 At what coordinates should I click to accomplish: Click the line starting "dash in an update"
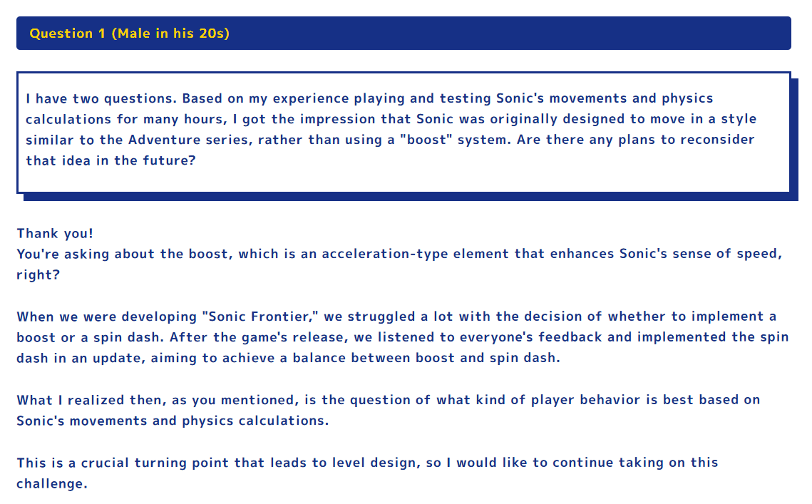pyautogui.click(x=289, y=358)
